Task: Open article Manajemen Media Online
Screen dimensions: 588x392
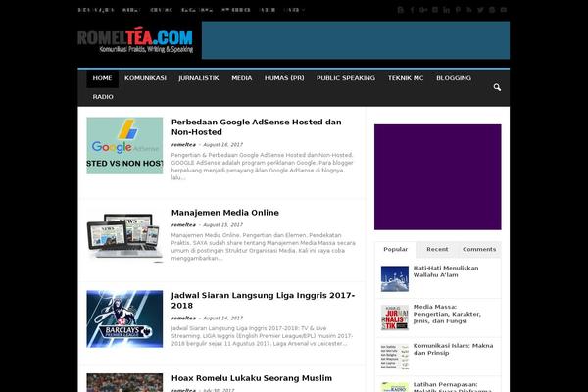Action: coord(225,213)
